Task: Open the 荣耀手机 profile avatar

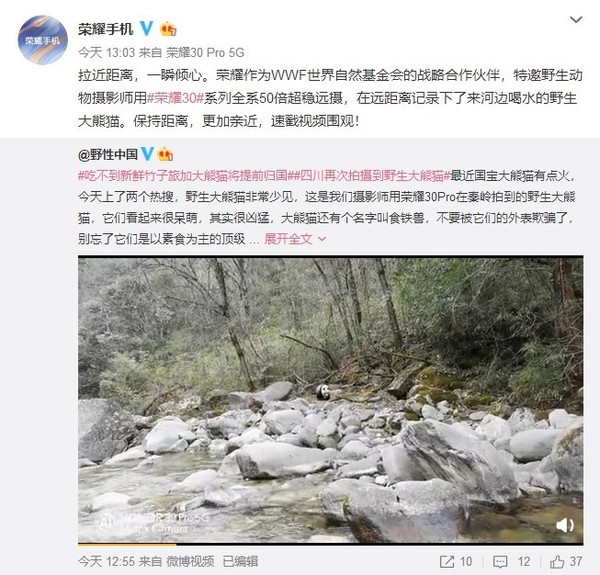Action: (x=43, y=40)
